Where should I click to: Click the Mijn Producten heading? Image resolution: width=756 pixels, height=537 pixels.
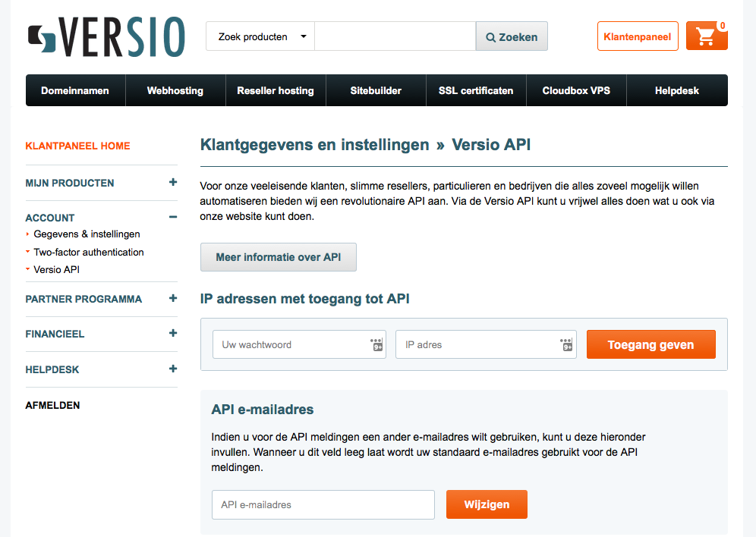(x=70, y=183)
